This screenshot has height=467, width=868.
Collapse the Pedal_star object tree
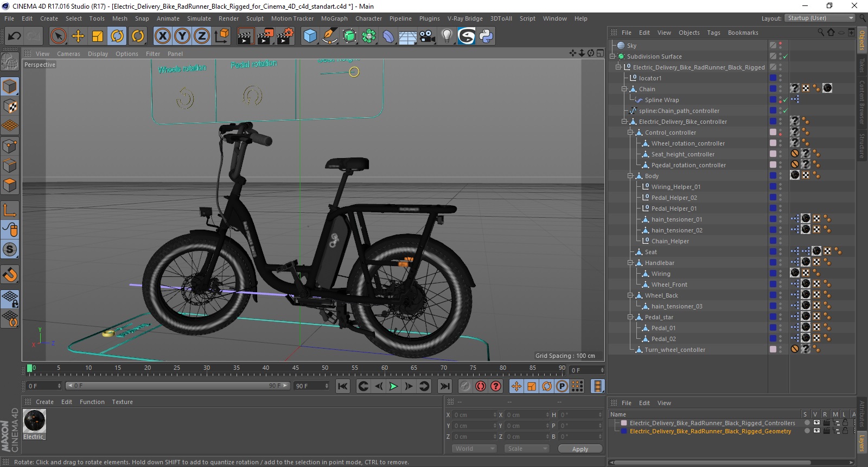(x=630, y=317)
